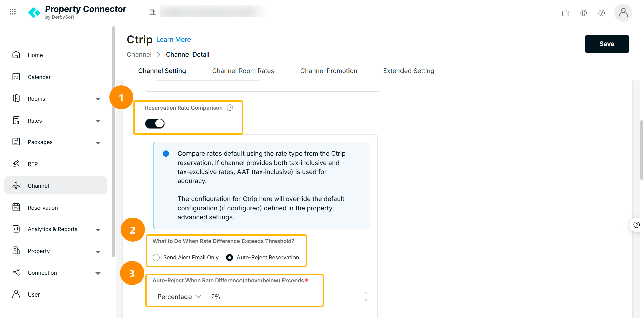The width and height of the screenshot is (644, 318).
Task: Open RFP in the sidebar
Action: 56,164
